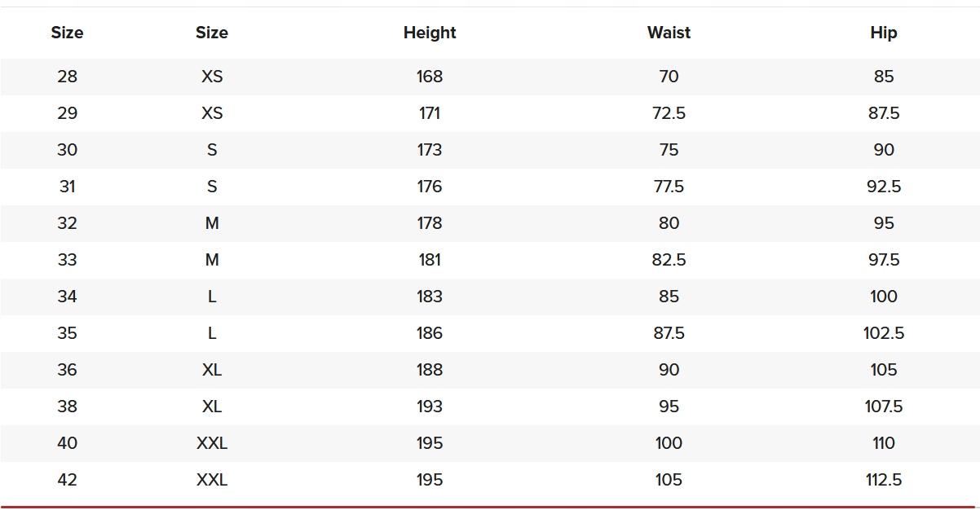Click the height value 193
This screenshot has width=980, height=510.
point(430,407)
